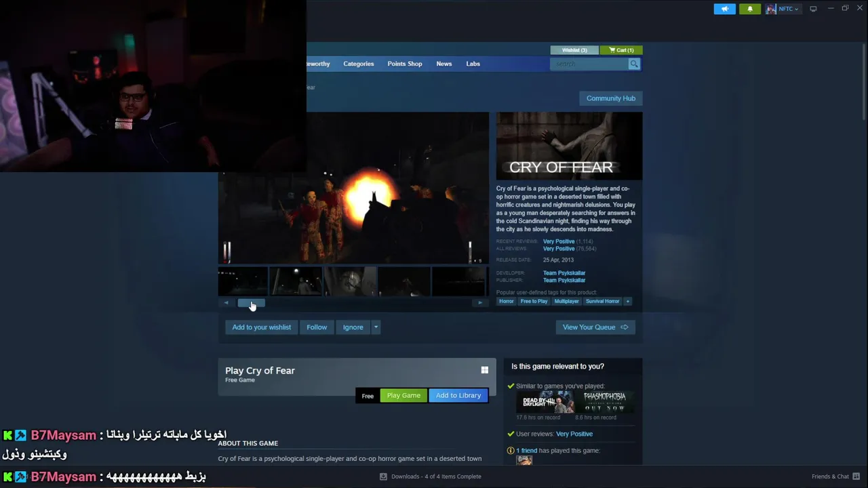The image size is (868, 488).
Task: Click the Friends & Chat icon
Action: (856, 476)
